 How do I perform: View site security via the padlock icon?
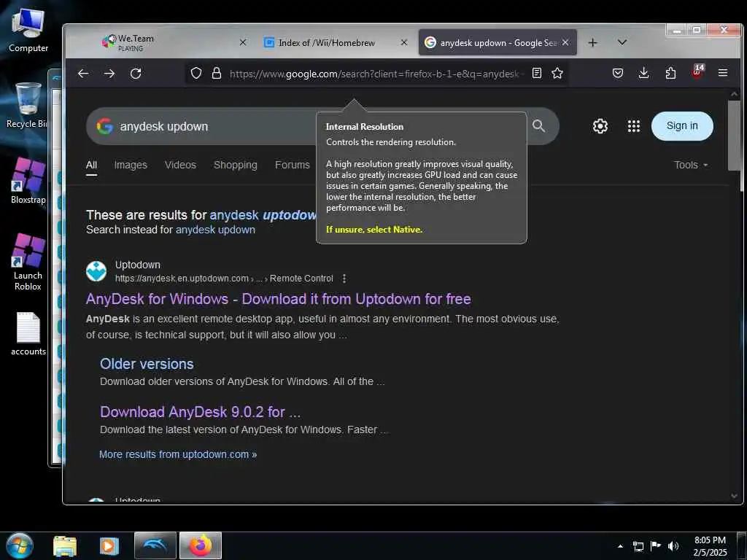[x=216, y=74]
